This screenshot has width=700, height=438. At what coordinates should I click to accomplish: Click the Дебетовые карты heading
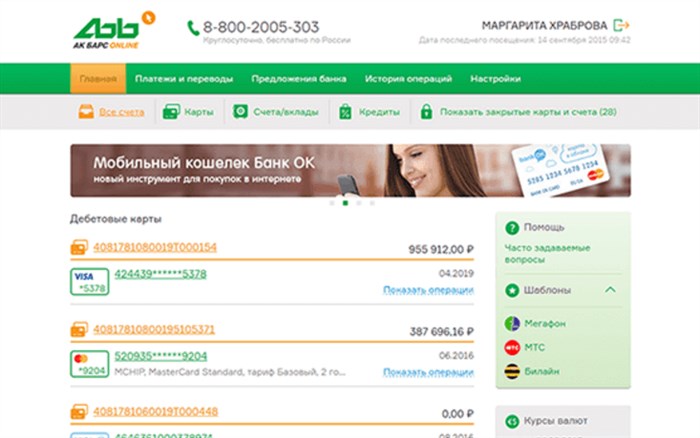116,219
